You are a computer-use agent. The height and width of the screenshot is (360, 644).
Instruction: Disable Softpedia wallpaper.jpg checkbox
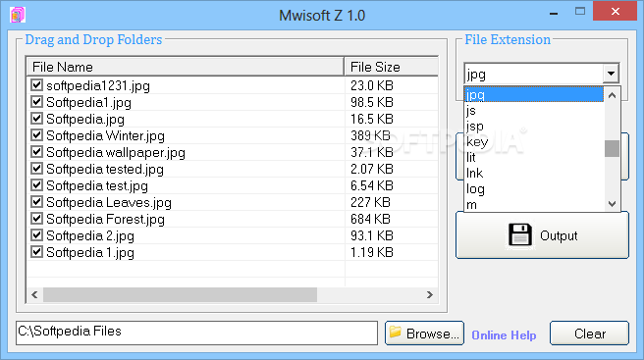[x=36, y=152]
